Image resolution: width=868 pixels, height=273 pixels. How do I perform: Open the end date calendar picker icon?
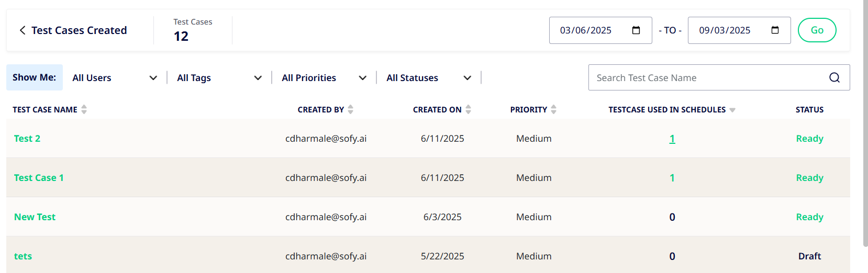point(775,30)
